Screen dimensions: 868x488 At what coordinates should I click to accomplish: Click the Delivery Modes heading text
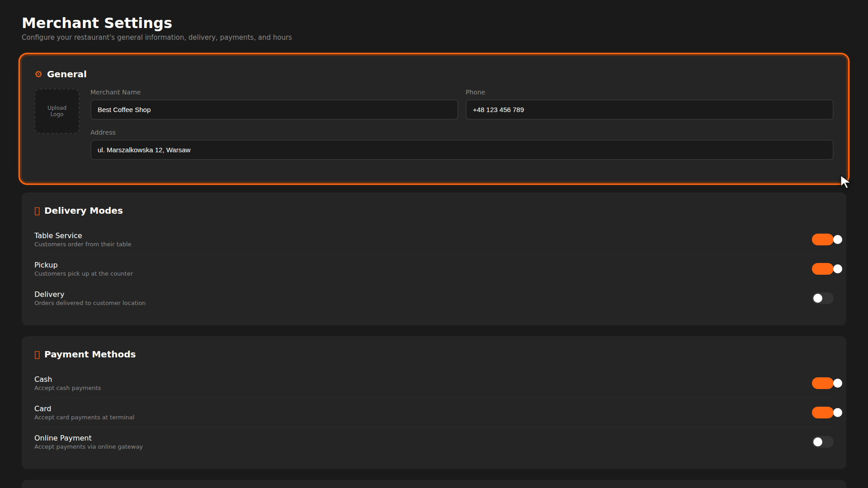pos(83,211)
